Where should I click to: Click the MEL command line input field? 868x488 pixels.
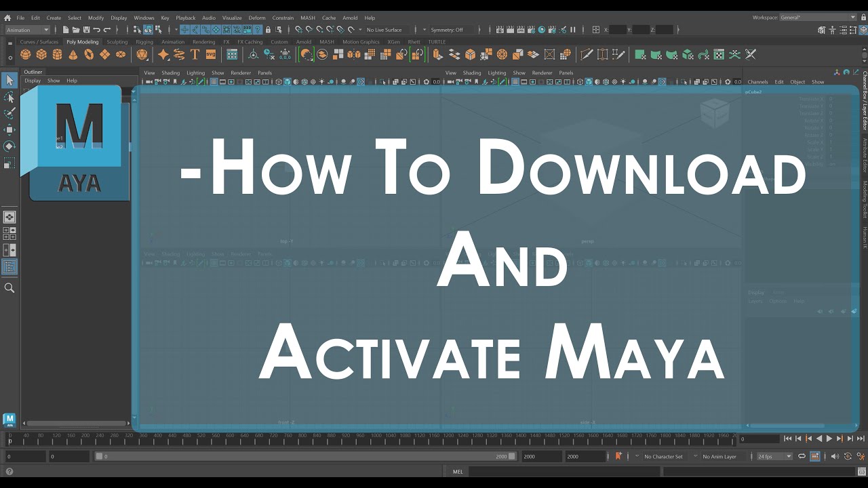click(x=564, y=472)
